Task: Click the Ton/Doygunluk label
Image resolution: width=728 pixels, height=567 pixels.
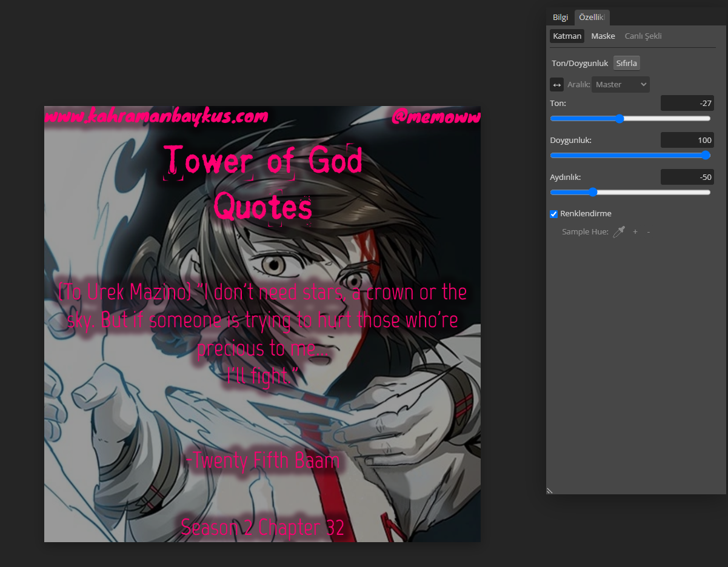Action: [x=579, y=63]
